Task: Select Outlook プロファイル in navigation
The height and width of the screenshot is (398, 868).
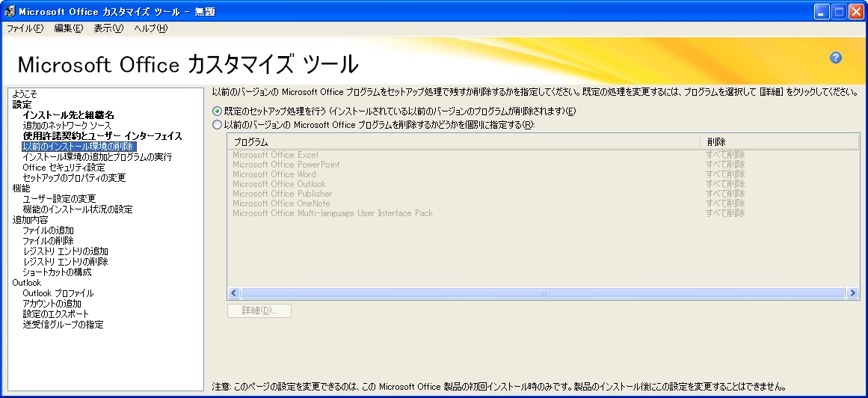Action: click(x=58, y=293)
